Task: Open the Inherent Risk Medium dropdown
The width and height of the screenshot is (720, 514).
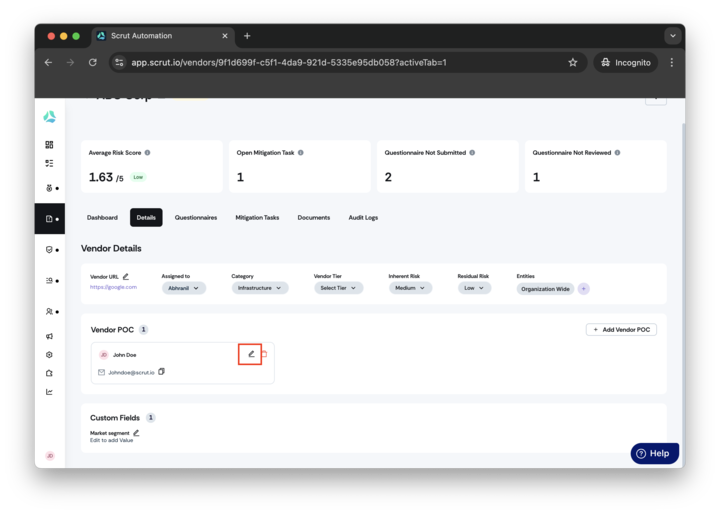Action: point(411,288)
